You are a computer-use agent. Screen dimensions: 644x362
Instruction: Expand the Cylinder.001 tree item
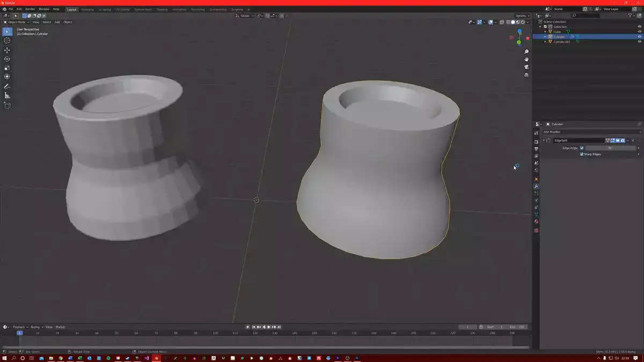[x=545, y=42]
